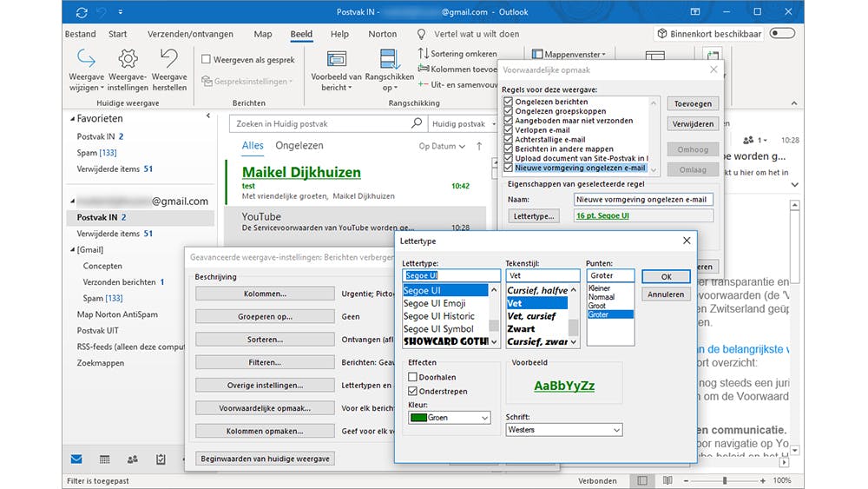
Task: Open the Calendar icon in navigation bar
Action: [x=104, y=459]
